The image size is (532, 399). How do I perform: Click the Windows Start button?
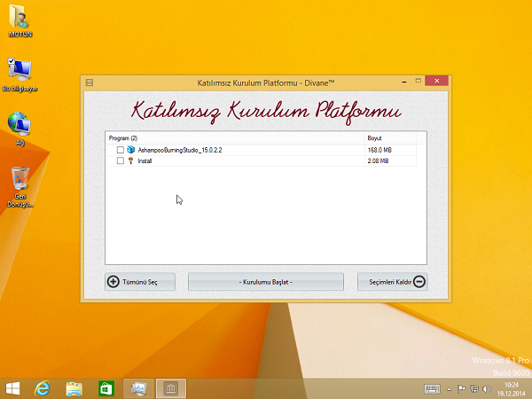[x=13, y=388]
